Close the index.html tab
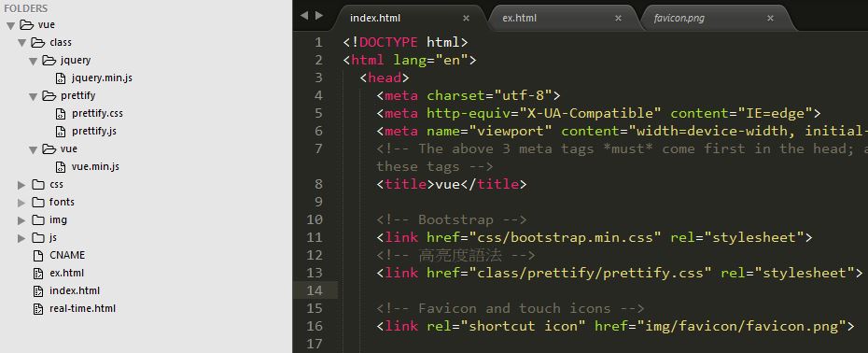Viewport: 868px width, 353px height. pyautogui.click(x=466, y=19)
